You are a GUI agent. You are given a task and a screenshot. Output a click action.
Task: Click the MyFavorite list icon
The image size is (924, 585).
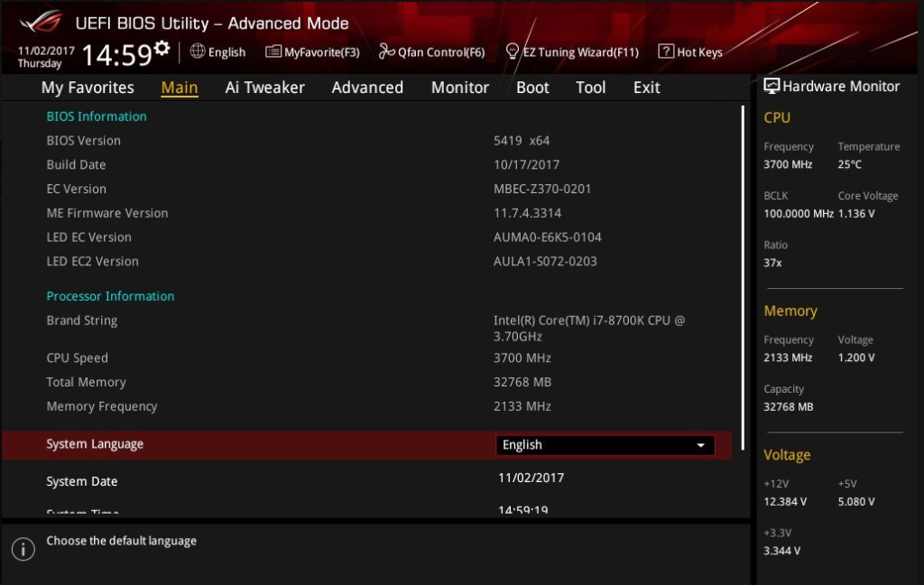(273, 51)
